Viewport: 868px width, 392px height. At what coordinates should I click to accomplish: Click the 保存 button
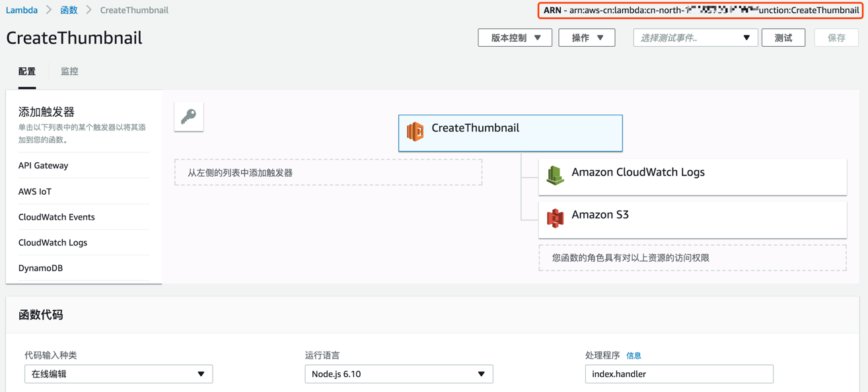click(836, 38)
